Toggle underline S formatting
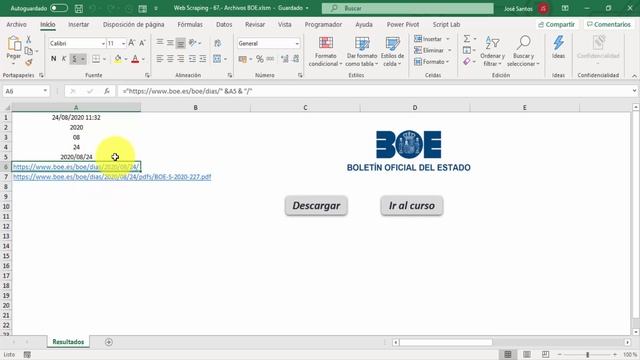640x360 pixels. point(74,59)
